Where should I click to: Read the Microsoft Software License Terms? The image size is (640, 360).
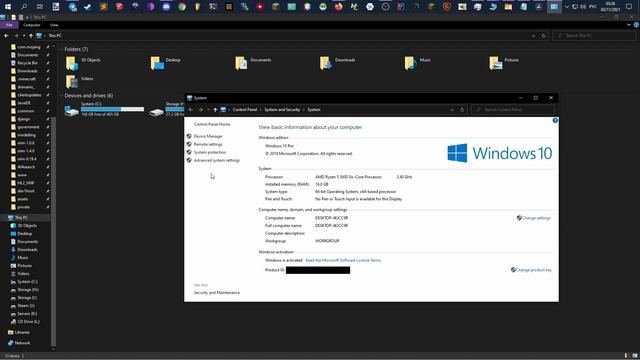343,260
